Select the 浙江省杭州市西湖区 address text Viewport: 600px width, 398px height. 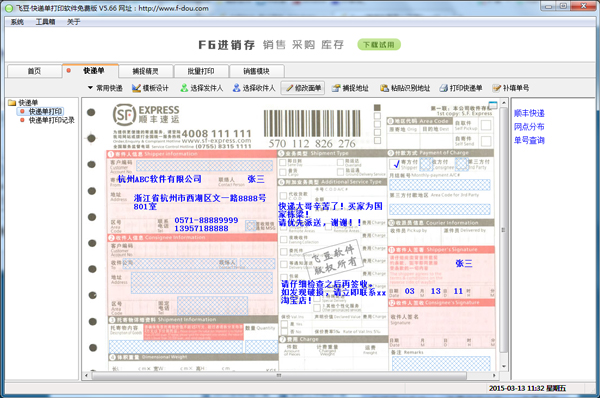(x=200, y=202)
